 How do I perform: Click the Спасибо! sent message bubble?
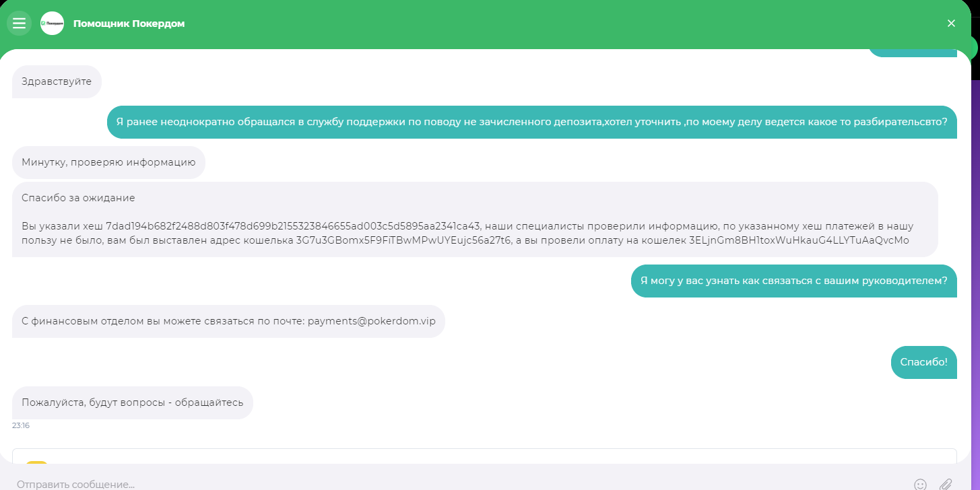[923, 362]
